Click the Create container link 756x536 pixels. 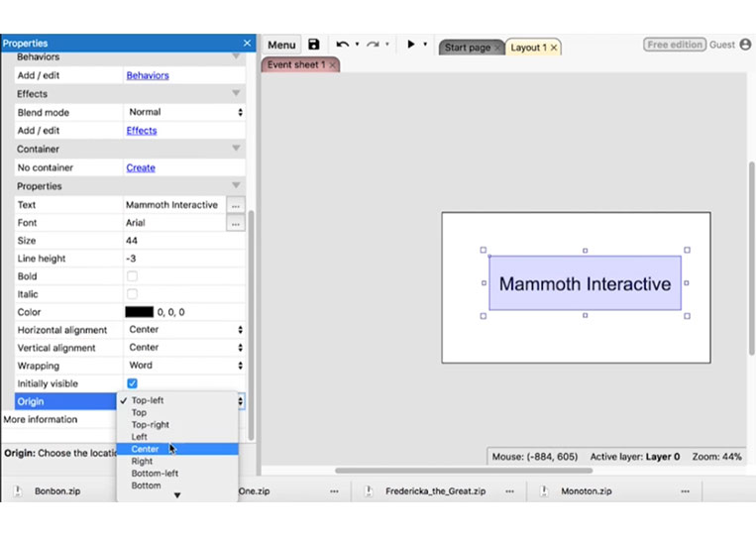coord(141,167)
